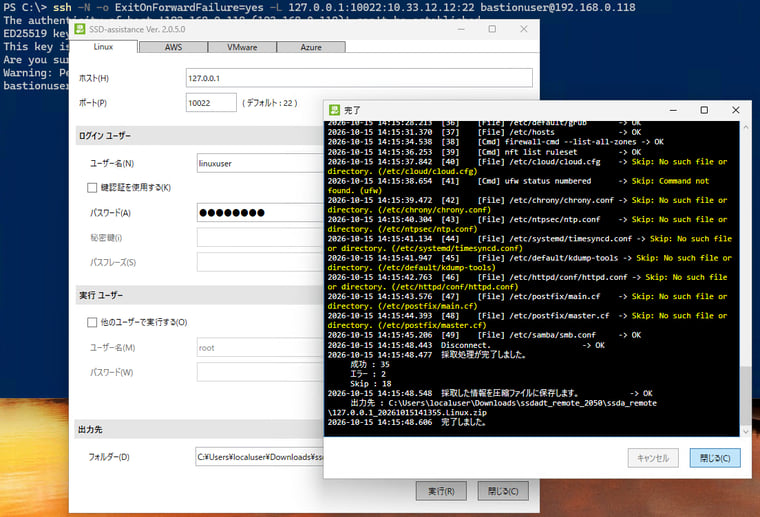Viewport: 760px width, 517px height.
Task: Toggle 他のユーザーで実行する checkbox
Action: tap(92, 322)
